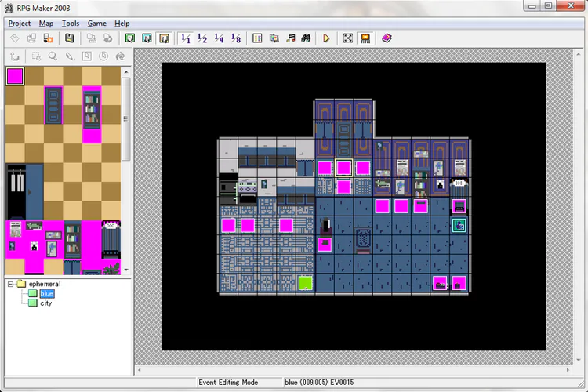Screen dimensions: 588x392
Task: Select the rug object on the blue floor
Action: (363, 239)
